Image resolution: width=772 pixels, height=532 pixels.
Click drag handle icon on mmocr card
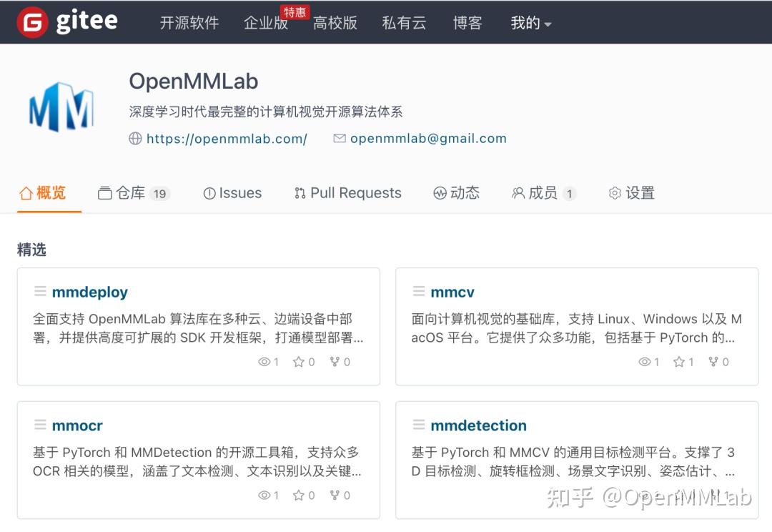coord(40,424)
